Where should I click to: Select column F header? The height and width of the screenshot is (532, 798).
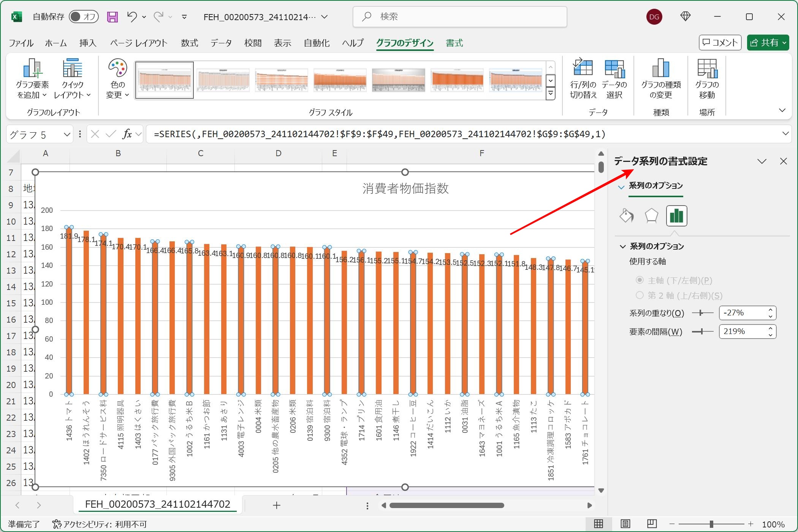point(481,153)
